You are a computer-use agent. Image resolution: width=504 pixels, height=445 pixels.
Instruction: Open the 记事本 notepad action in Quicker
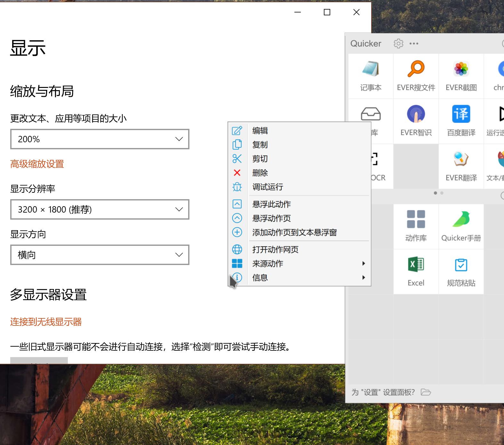[371, 76]
